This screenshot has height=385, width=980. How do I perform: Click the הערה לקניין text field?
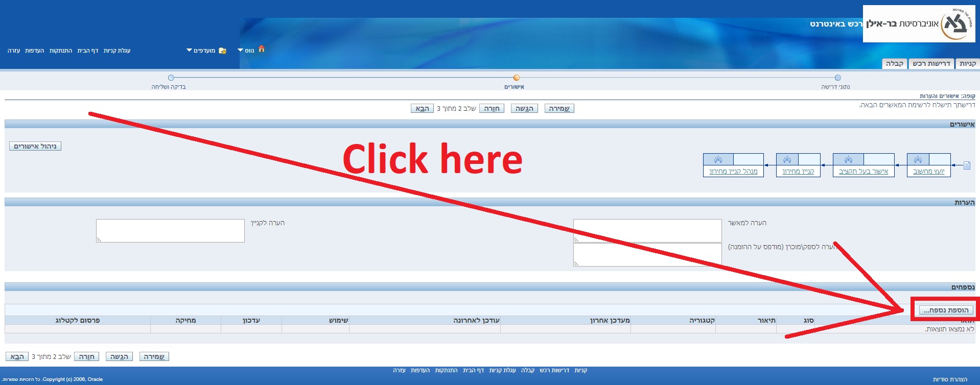click(x=170, y=231)
